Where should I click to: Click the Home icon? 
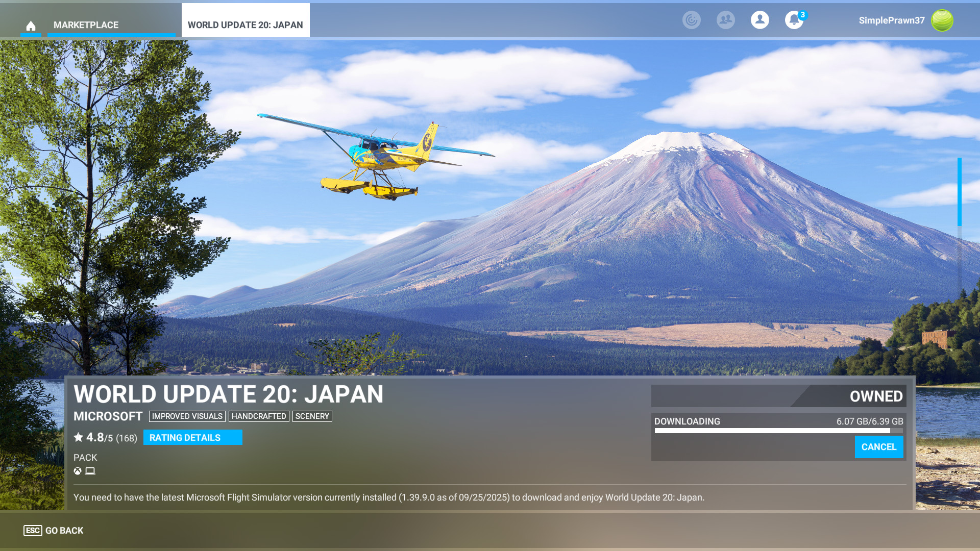pyautogui.click(x=31, y=26)
